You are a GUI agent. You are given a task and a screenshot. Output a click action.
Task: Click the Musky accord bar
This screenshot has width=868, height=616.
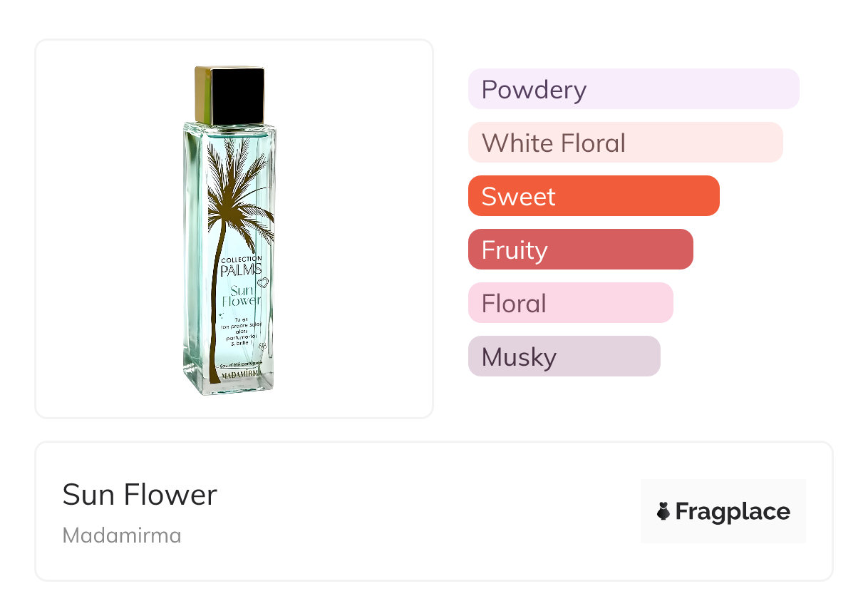564,356
